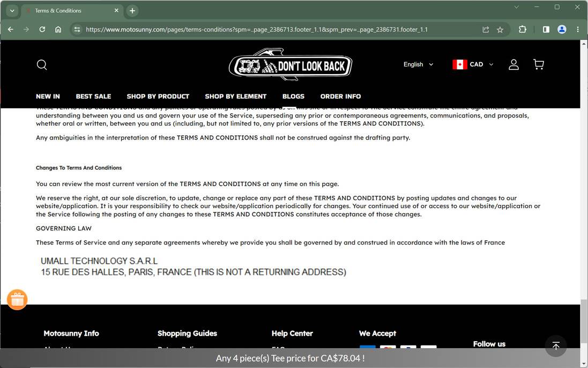Reload the Terms & Conditions page
This screenshot has width=588, height=368.
pos(42,30)
